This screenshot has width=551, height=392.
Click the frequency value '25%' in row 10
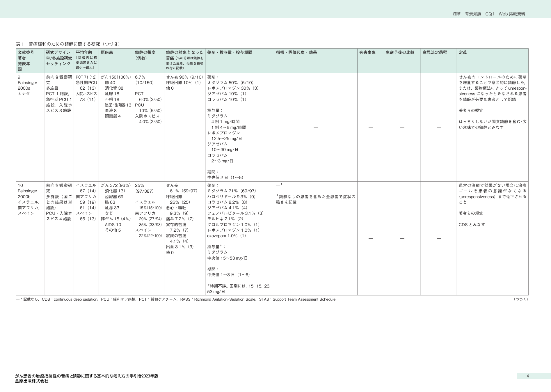pos(139,185)
